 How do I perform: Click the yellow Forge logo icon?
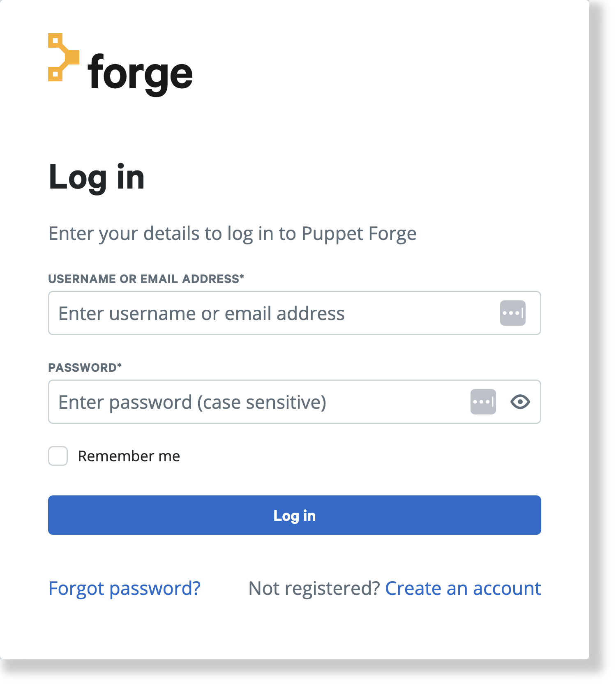click(x=63, y=58)
